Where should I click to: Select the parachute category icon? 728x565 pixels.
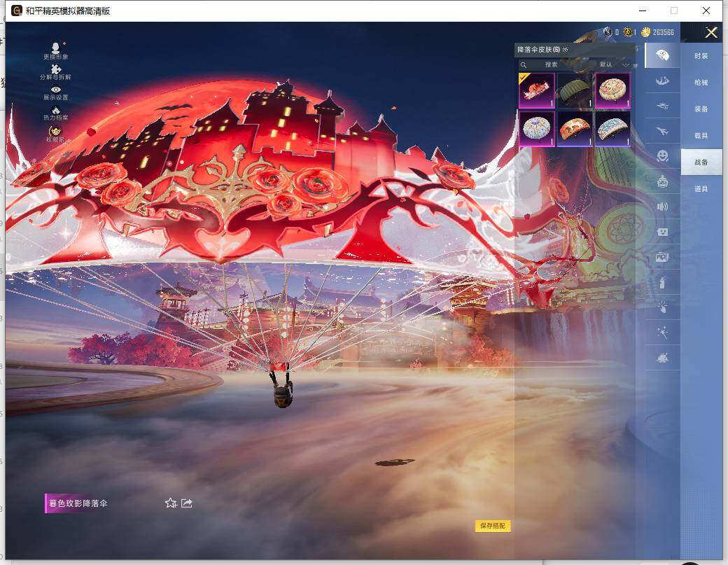pyautogui.click(x=662, y=55)
